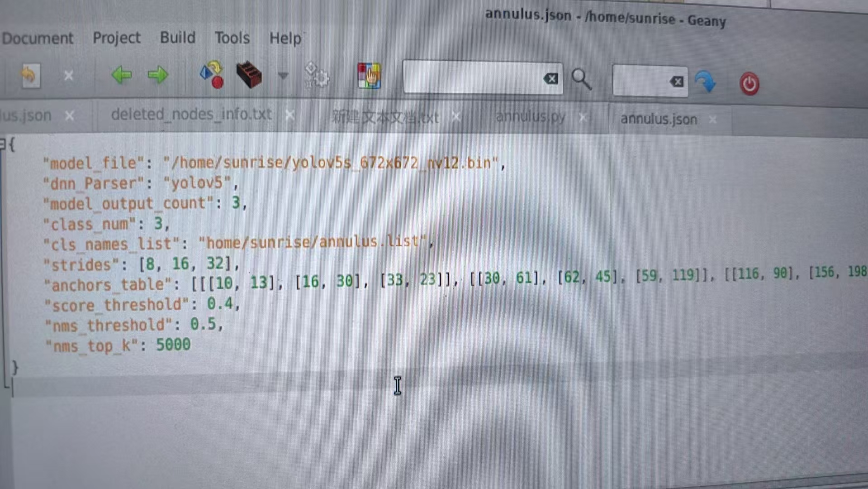Click inside the line number input field
868x489 pixels.
[641, 81]
